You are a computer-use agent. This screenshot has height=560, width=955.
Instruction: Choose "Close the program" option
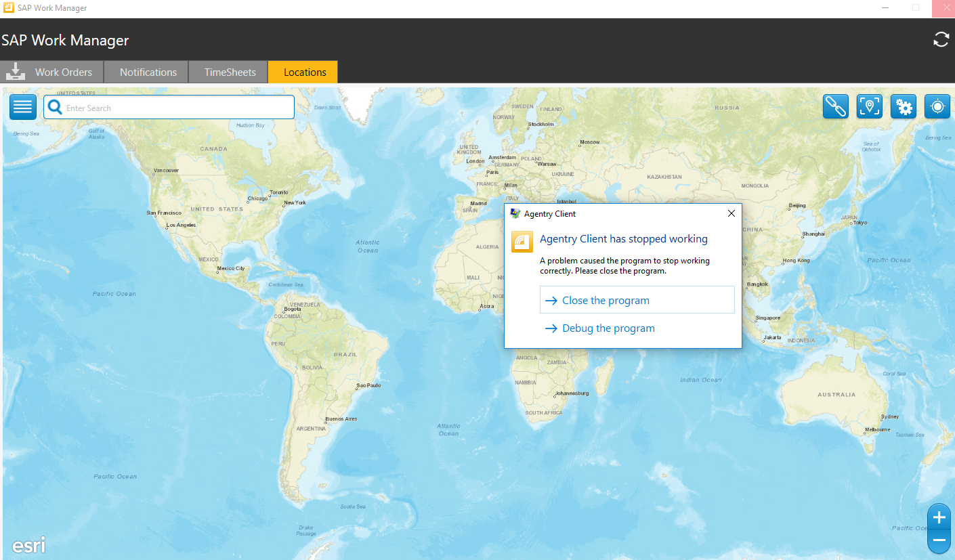[x=637, y=300]
